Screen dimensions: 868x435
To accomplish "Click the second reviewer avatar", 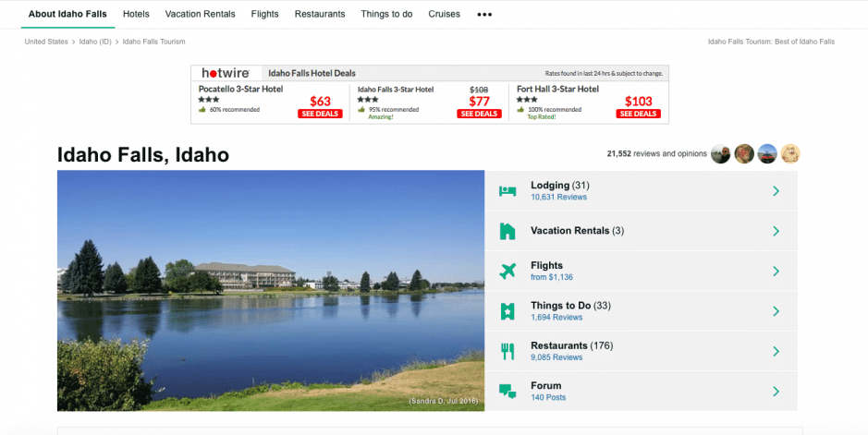I will coord(744,153).
